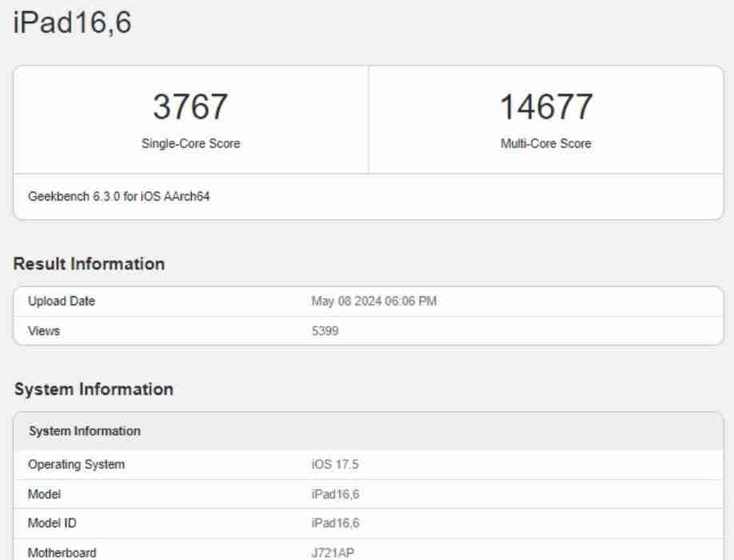Select the 5399 views count
Screen dimensions: 734x560
coord(325,332)
